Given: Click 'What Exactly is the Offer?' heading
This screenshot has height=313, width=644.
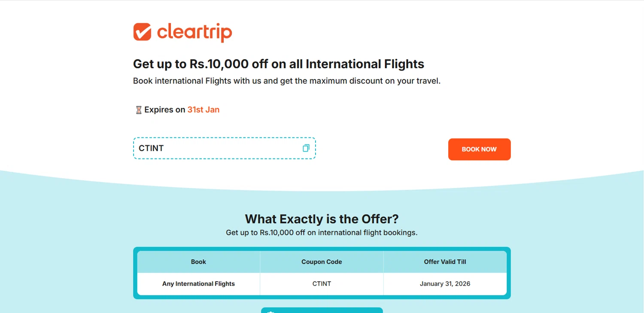Looking at the screenshot, I should pyautogui.click(x=322, y=219).
